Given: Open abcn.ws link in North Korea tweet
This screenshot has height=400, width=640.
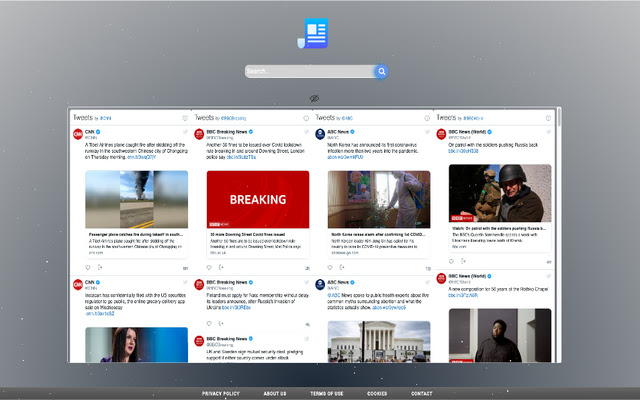Looking at the screenshot, I should point(345,157).
